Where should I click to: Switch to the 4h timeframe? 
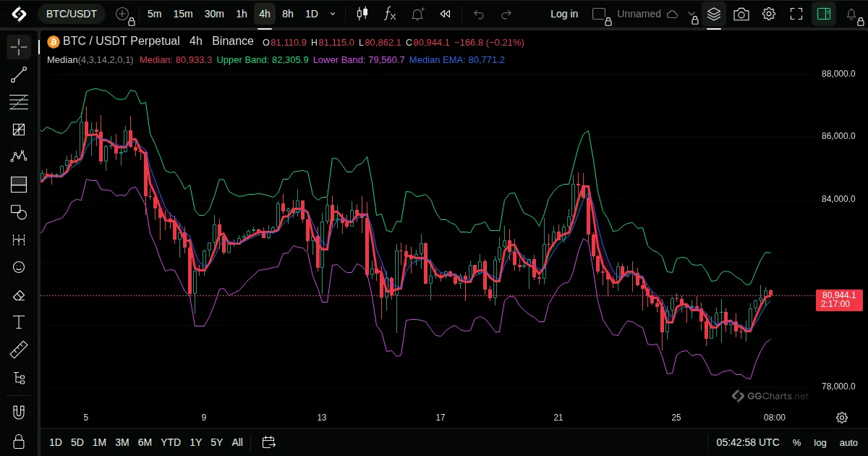tap(265, 14)
